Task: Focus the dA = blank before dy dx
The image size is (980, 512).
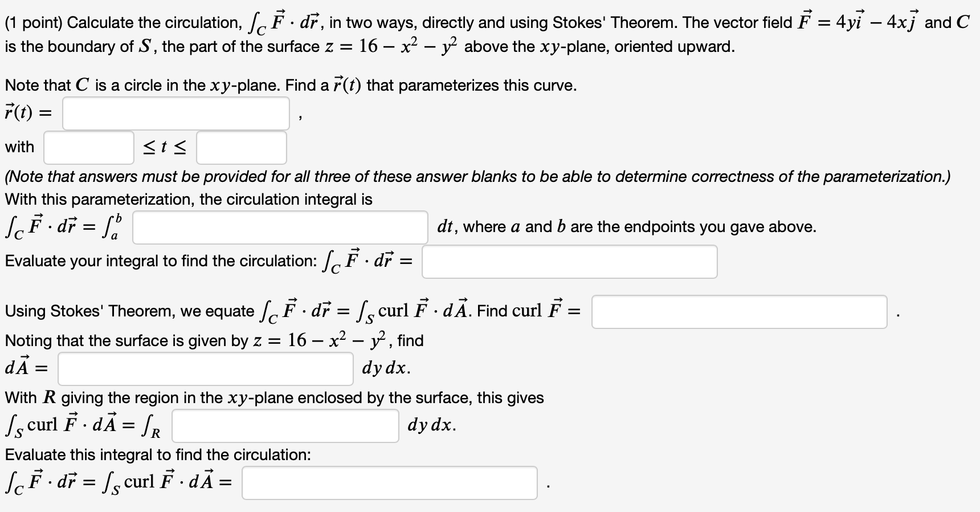Action: pos(205,369)
